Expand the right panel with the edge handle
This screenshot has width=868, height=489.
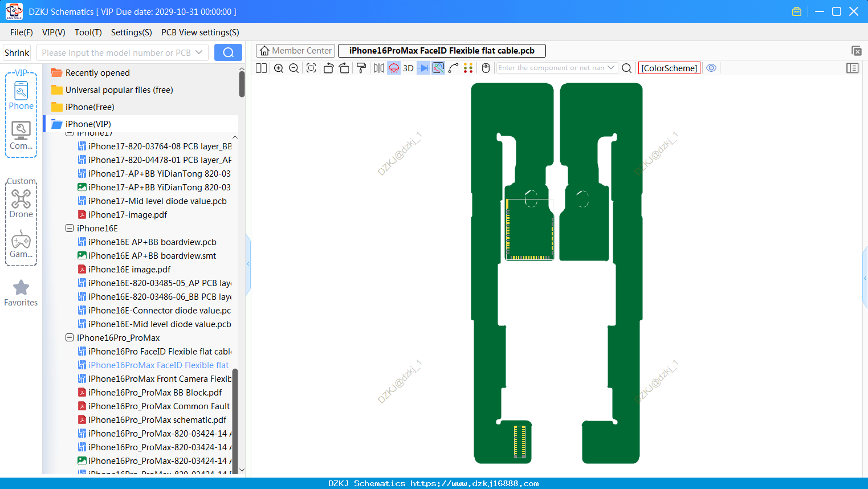point(865,278)
